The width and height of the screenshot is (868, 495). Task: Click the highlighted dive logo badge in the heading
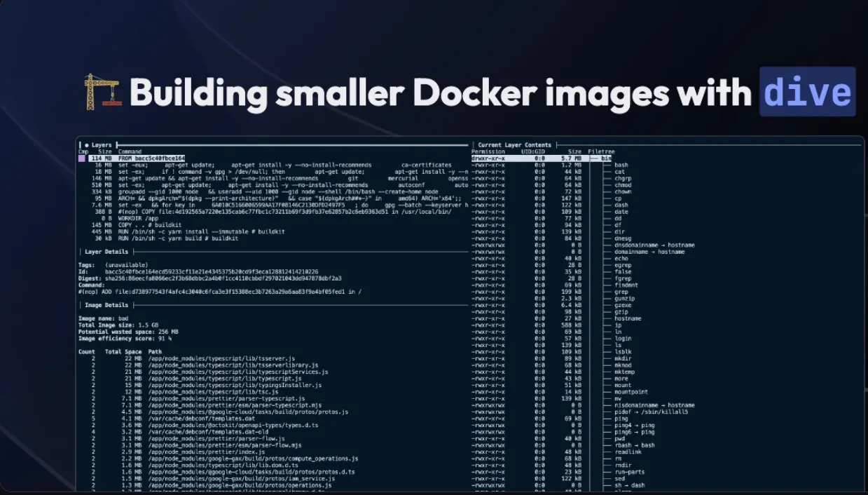click(807, 92)
